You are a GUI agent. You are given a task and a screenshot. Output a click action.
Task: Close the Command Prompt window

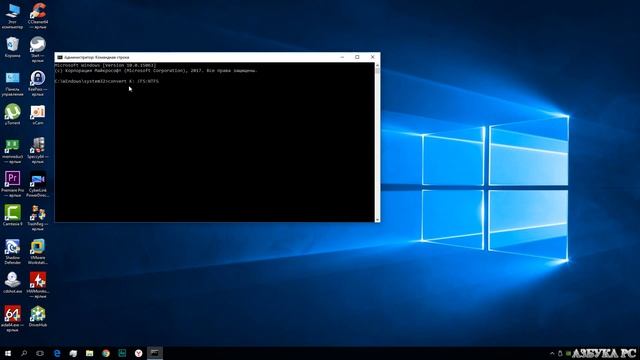[x=372, y=57]
